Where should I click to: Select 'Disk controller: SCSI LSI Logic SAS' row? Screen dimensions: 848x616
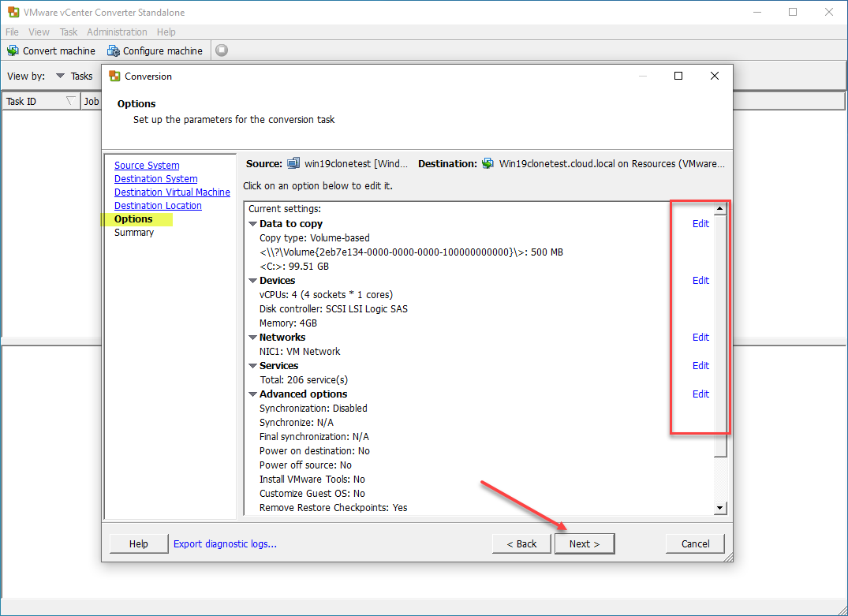(x=334, y=309)
